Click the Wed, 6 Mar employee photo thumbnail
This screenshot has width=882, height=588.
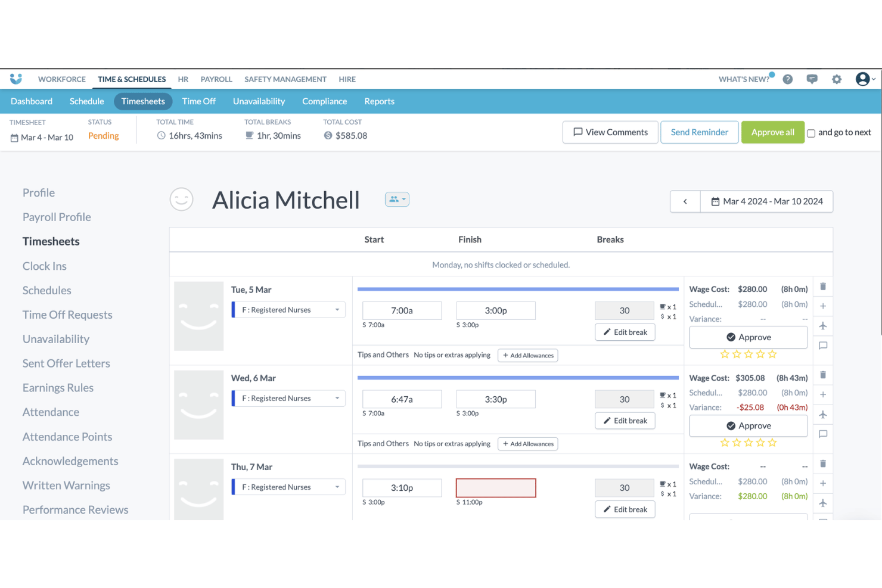tap(199, 405)
